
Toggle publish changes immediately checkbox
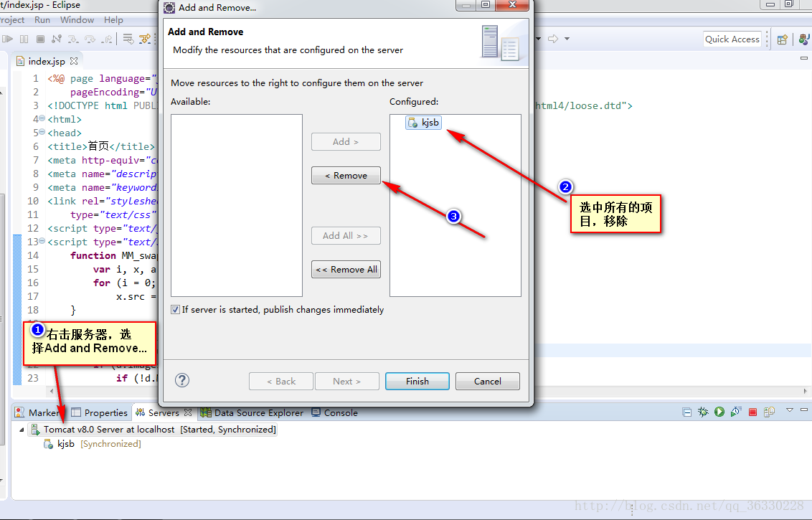[176, 310]
